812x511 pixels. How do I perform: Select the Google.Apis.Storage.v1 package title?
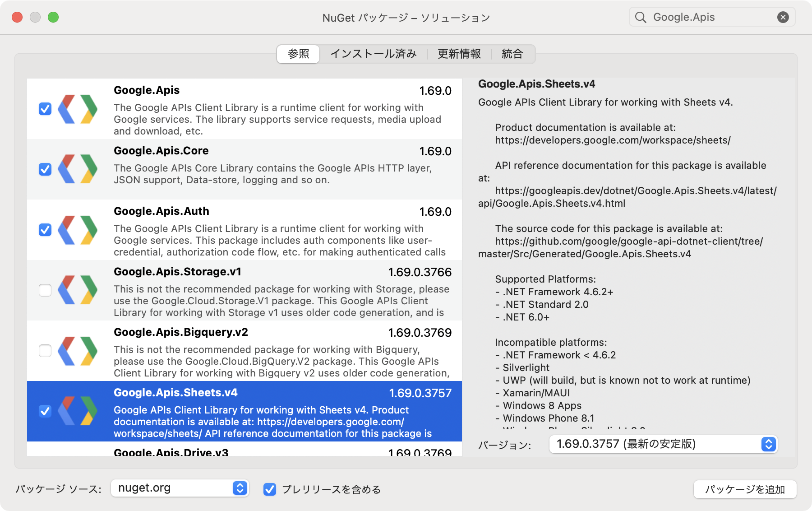(x=177, y=272)
